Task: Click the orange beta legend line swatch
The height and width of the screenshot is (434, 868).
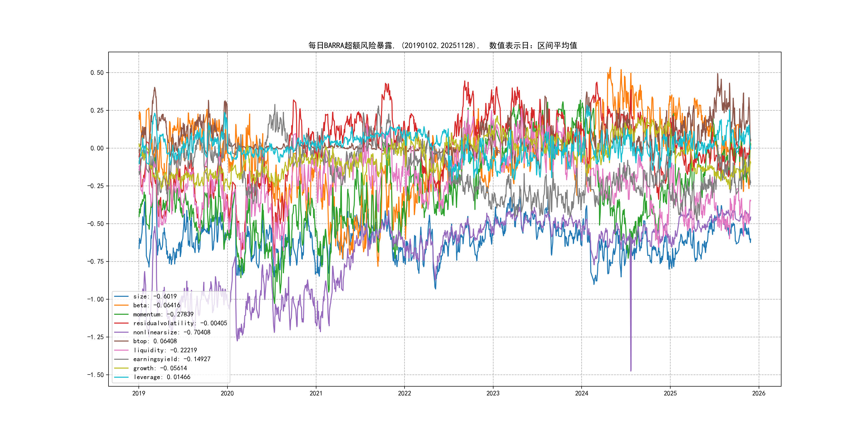Action: pyautogui.click(x=121, y=305)
